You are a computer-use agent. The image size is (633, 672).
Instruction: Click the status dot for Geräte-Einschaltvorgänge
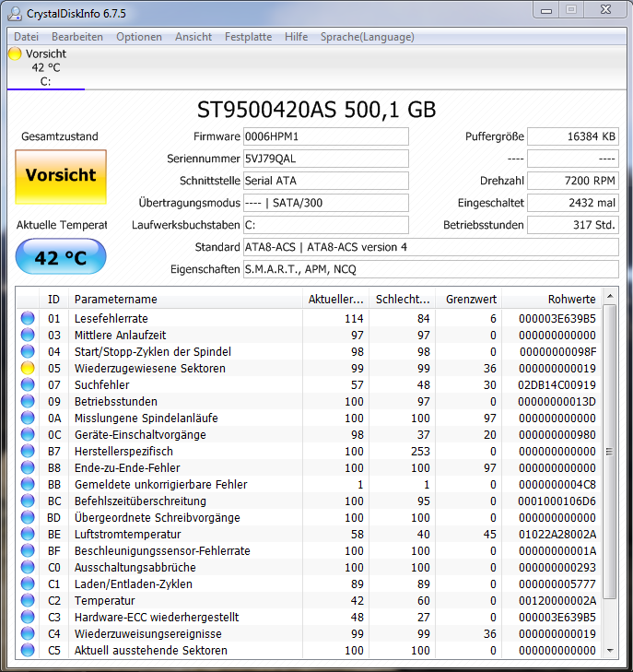click(28, 434)
